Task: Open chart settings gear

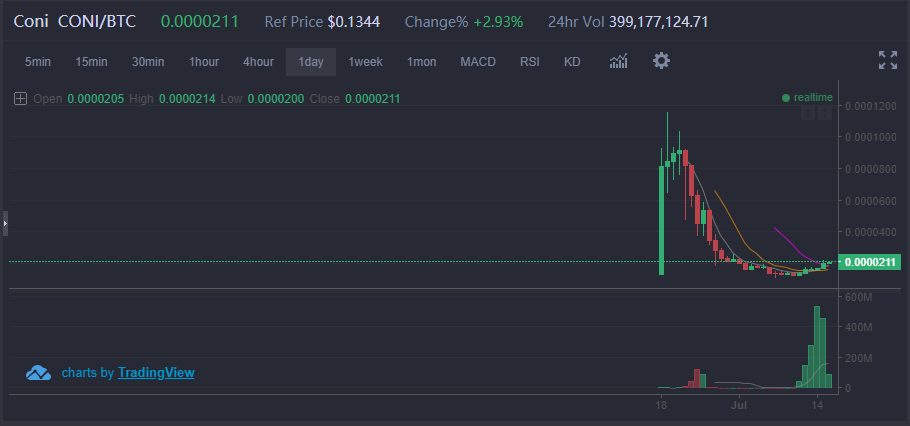Action: click(661, 61)
